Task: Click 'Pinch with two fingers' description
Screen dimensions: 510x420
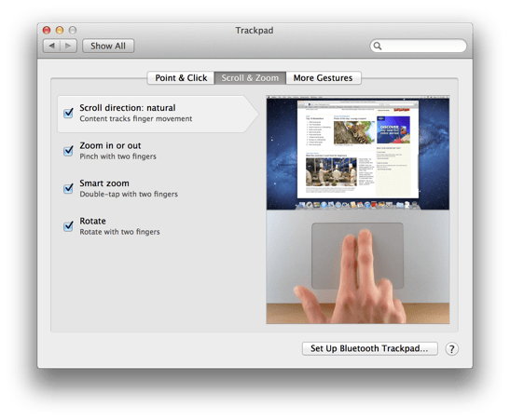Action: (118, 156)
